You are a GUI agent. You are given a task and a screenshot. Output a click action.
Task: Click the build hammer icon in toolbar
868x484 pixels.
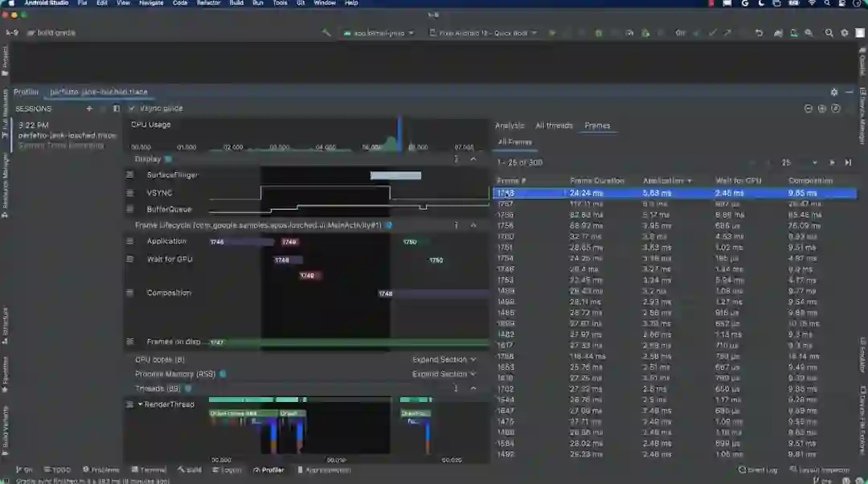[326, 33]
